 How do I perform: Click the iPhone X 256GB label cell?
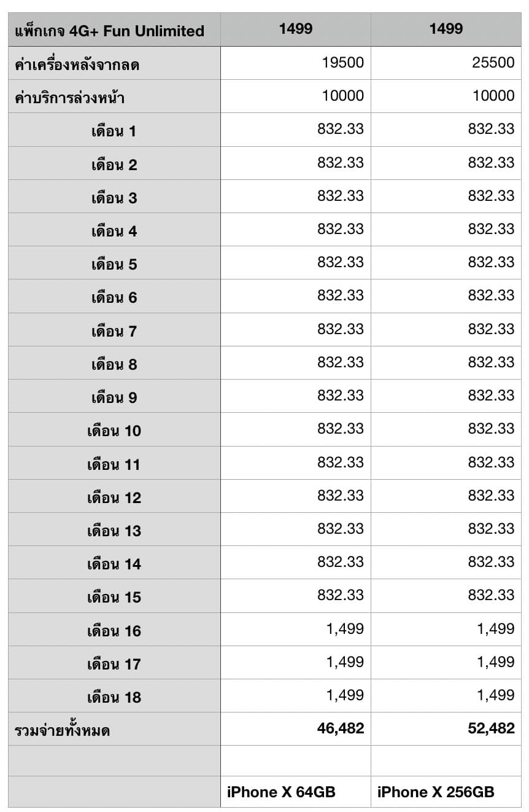436,792
